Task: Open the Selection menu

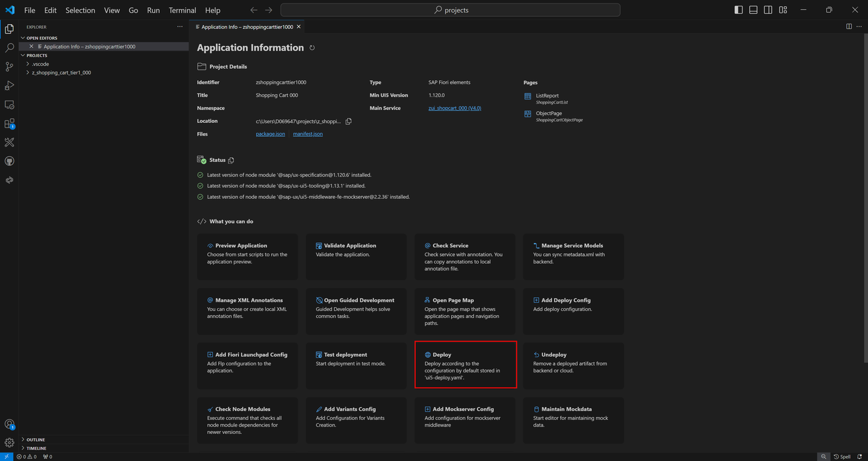Action: tap(80, 10)
